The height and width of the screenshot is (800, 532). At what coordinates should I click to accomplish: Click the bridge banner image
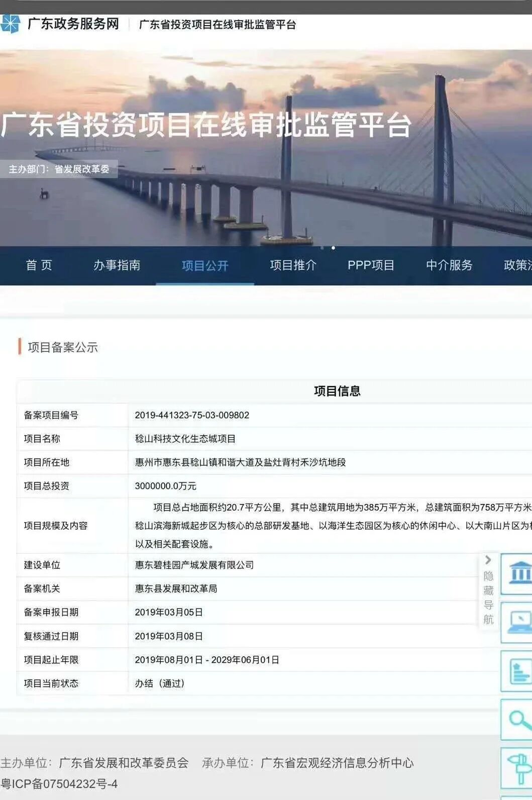[x=266, y=148]
